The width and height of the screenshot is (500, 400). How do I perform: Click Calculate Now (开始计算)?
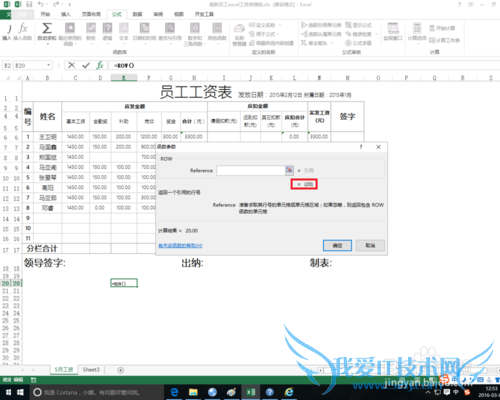tap(442, 28)
